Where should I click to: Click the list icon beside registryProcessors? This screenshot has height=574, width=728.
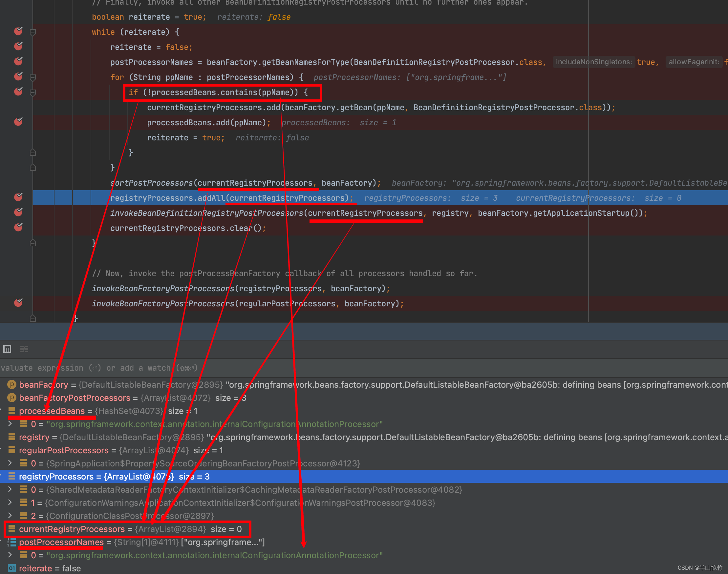12,476
